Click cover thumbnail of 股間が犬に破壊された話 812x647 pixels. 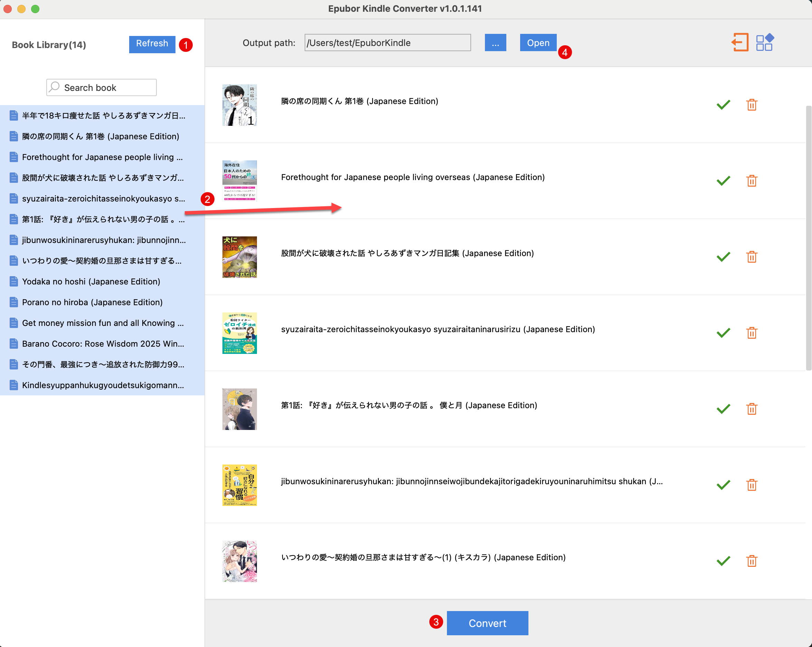[240, 257]
